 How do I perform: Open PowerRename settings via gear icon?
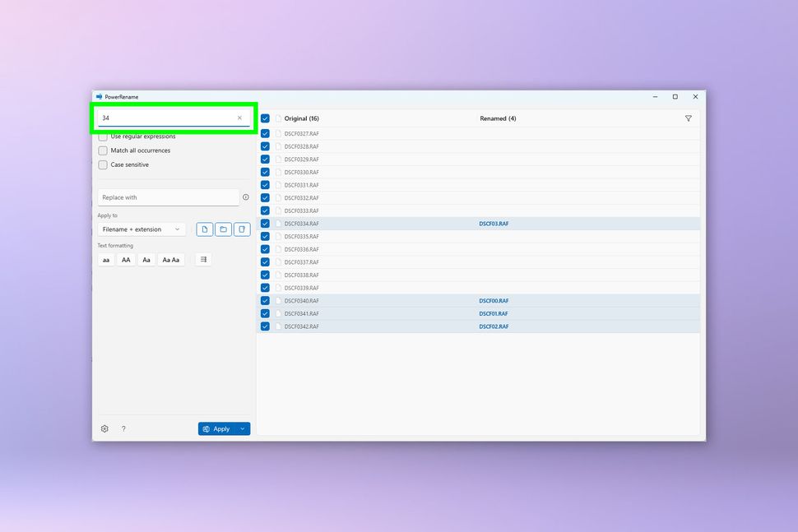point(104,428)
